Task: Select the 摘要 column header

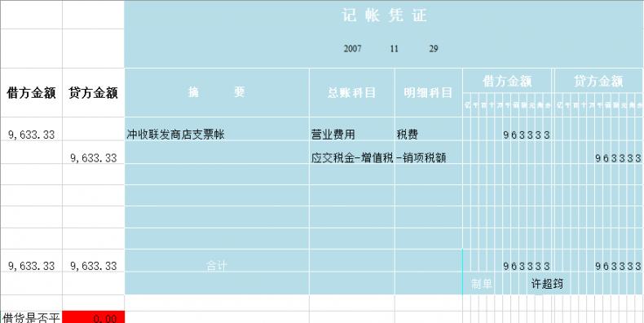Action: 217,92
